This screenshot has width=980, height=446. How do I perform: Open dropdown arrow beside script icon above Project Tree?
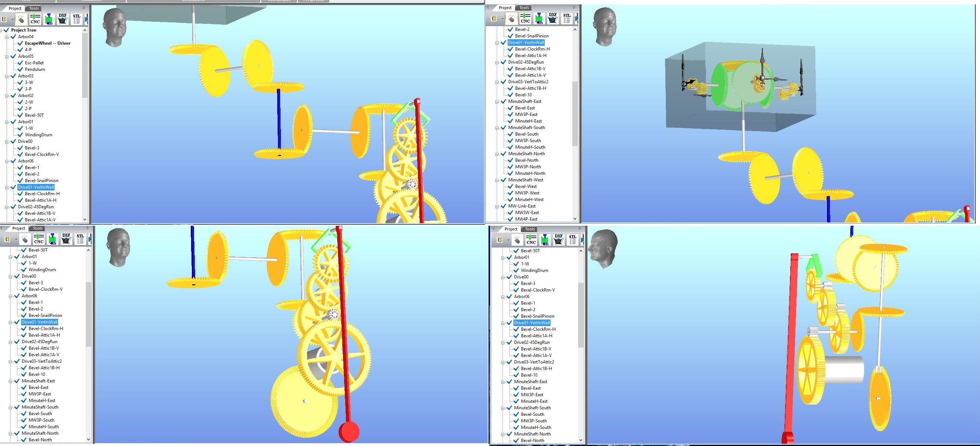12,19
